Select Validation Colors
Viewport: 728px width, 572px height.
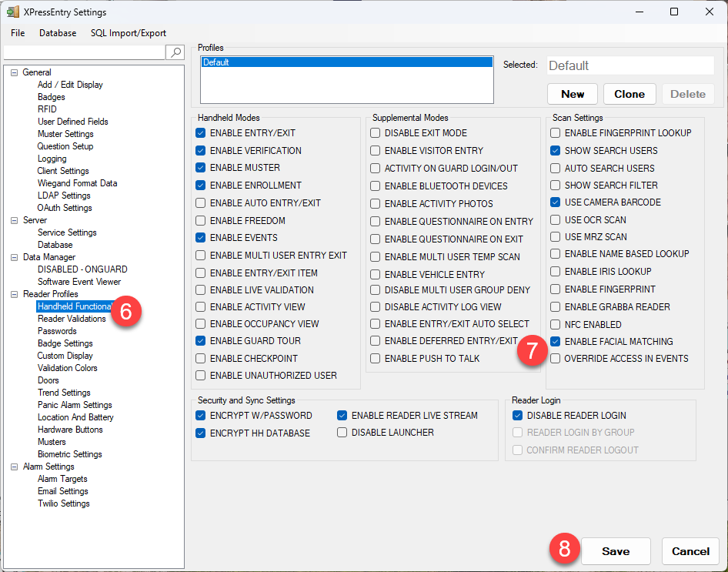(x=67, y=368)
